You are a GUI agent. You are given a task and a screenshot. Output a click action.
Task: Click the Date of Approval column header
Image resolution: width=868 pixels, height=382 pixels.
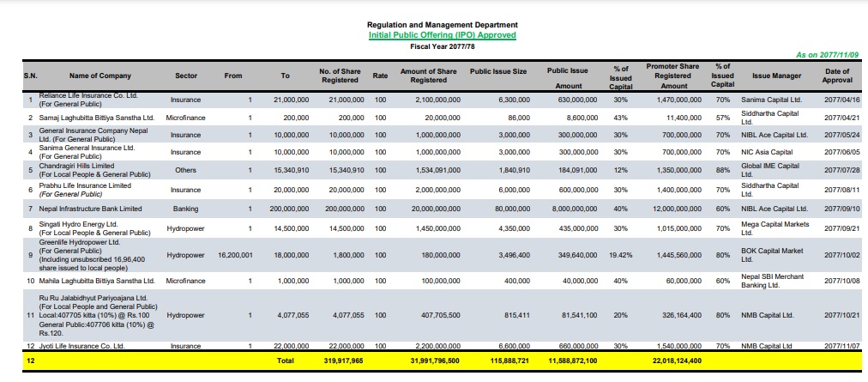(x=837, y=76)
